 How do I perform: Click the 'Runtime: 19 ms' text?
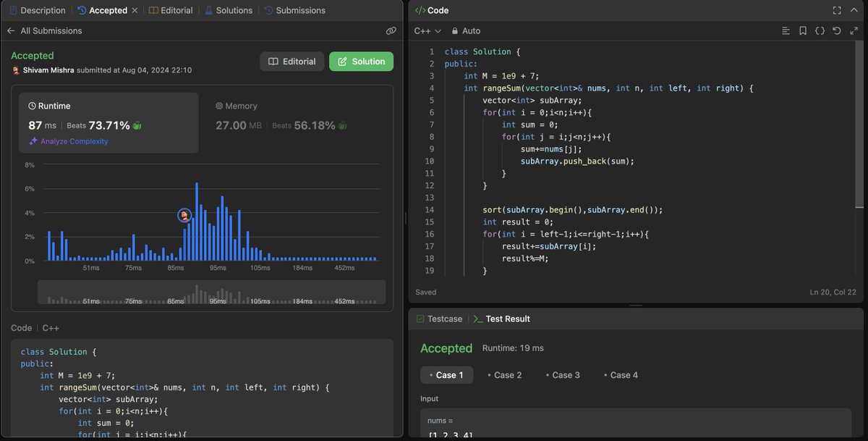tap(513, 348)
